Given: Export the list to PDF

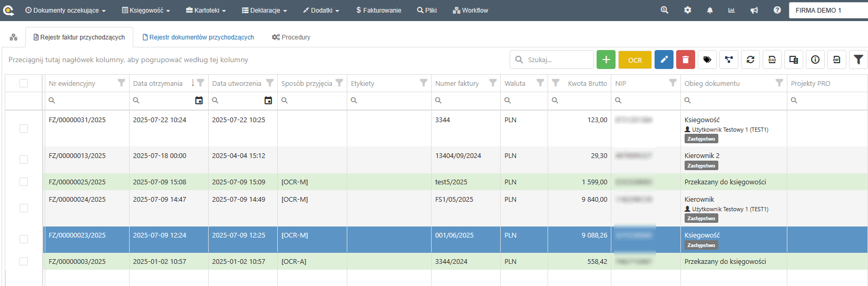Looking at the screenshot, I should [836, 60].
